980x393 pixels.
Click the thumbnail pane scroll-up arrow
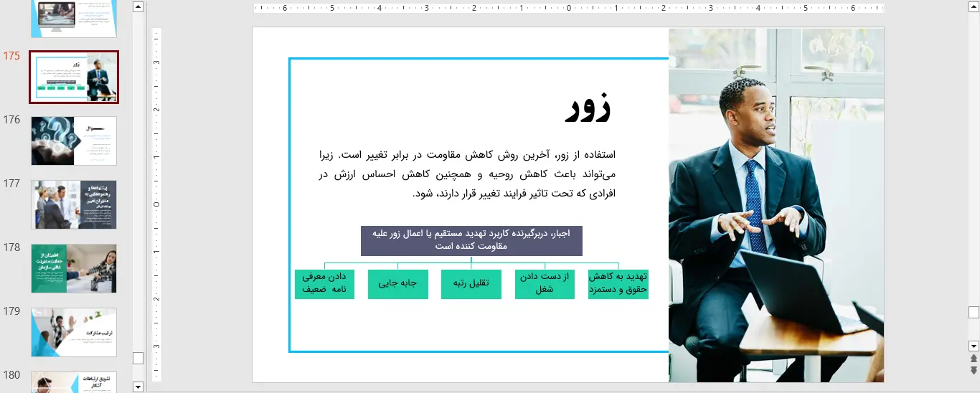tap(138, 7)
